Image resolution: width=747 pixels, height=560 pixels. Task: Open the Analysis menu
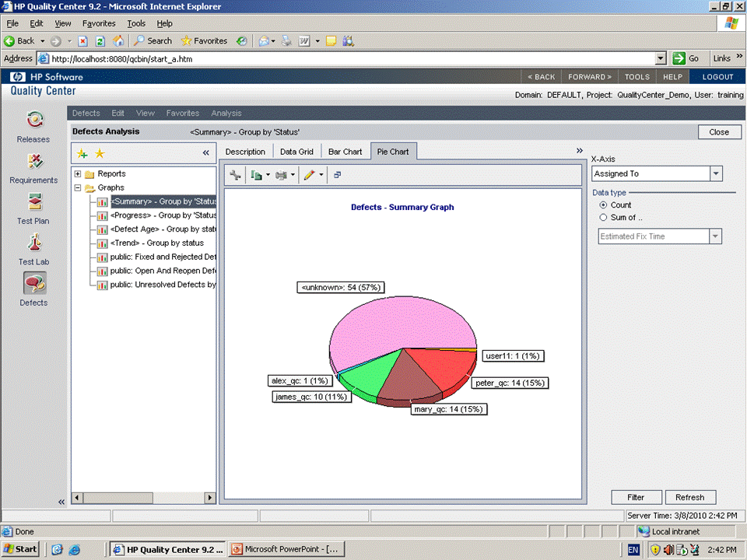(x=226, y=114)
